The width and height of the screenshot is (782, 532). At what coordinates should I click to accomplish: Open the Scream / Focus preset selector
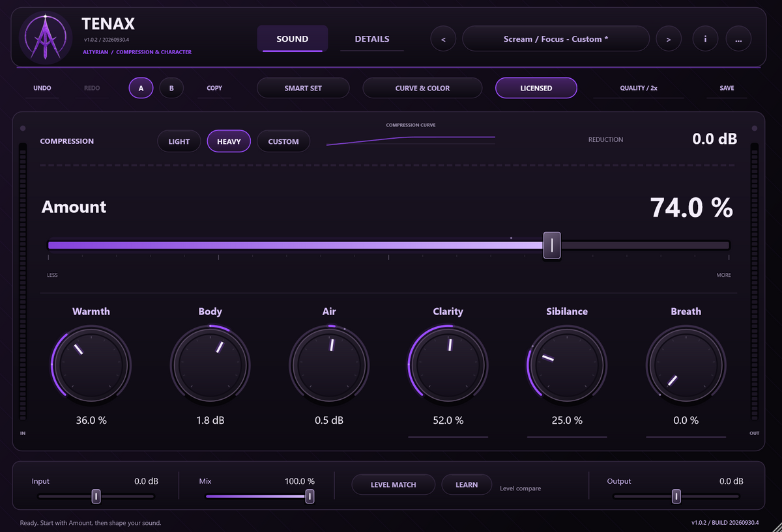556,39
